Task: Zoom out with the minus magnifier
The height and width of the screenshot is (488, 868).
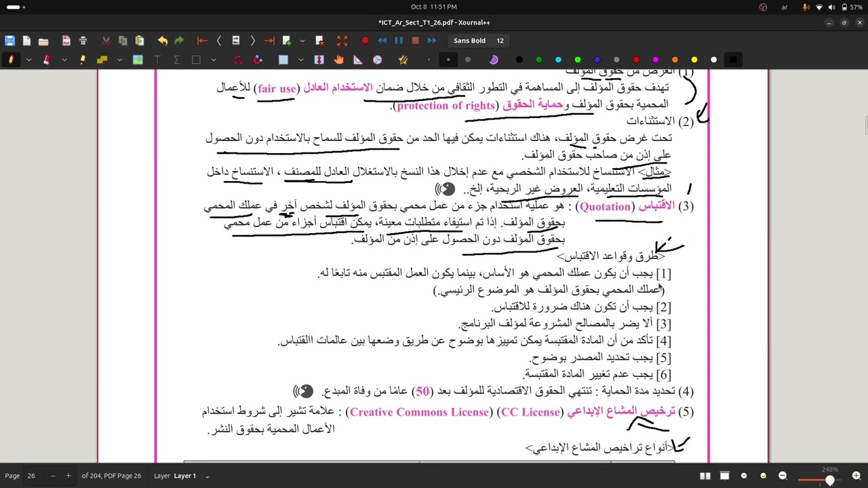Action: (x=783, y=476)
